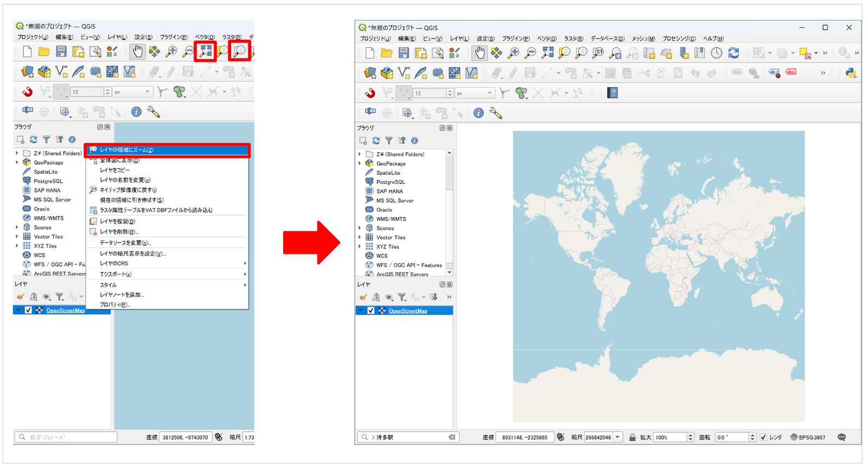The image size is (868, 471).
Task: Choose レイヤを複製 in left context menu
Action: tap(168, 221)
